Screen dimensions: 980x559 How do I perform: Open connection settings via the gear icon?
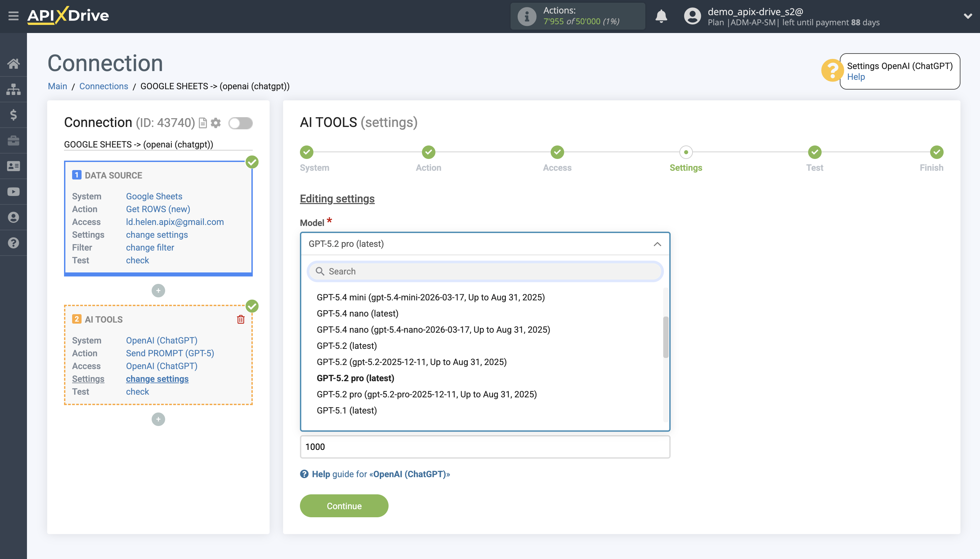216,123
